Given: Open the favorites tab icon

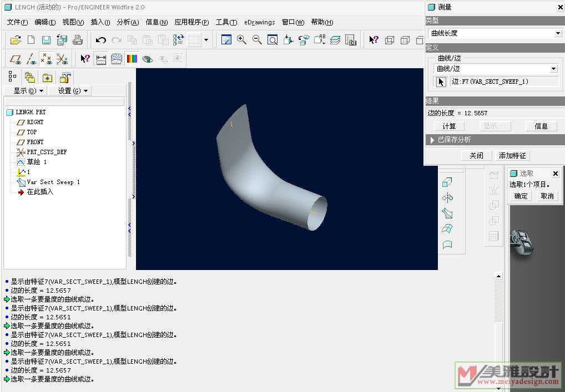Looking at the screenshot, I should pos(47,78).
